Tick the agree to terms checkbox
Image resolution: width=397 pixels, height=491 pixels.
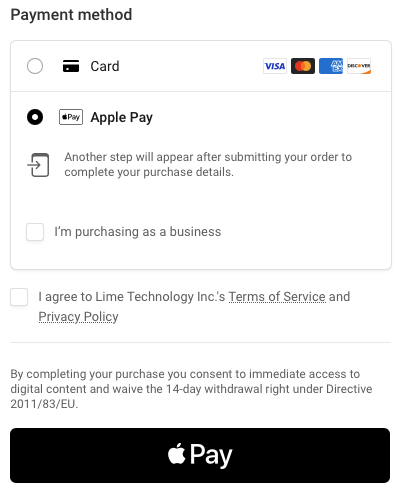tap(19, 297)
